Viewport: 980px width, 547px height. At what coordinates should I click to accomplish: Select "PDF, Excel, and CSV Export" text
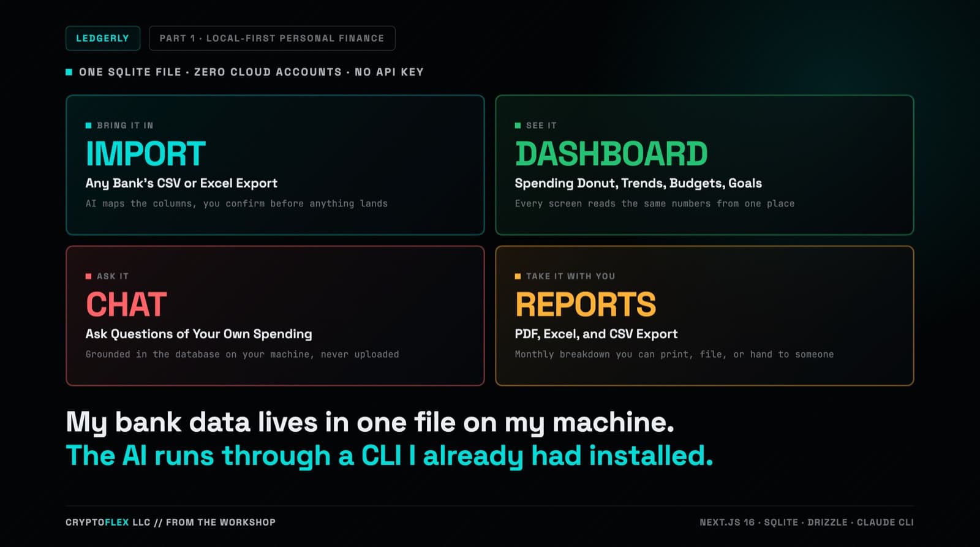597,334
